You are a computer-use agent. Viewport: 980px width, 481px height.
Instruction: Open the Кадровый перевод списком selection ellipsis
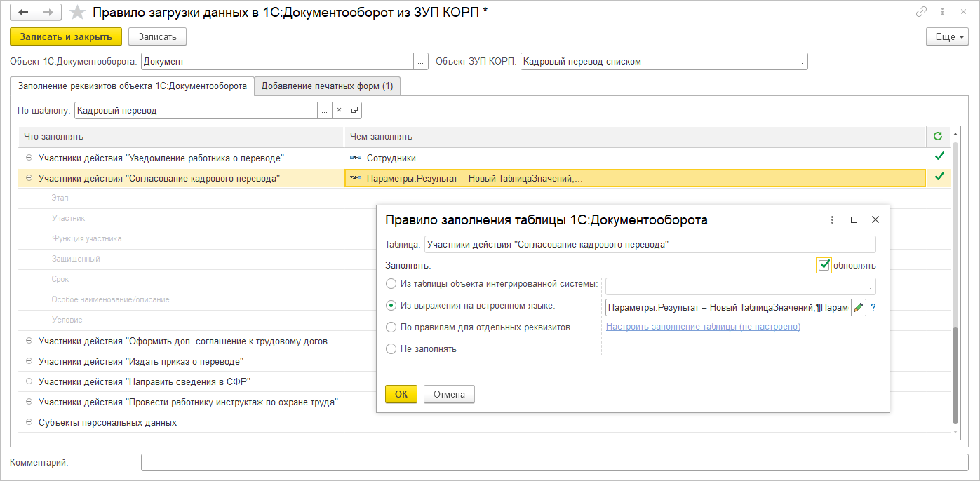click(x=800, y=61)
